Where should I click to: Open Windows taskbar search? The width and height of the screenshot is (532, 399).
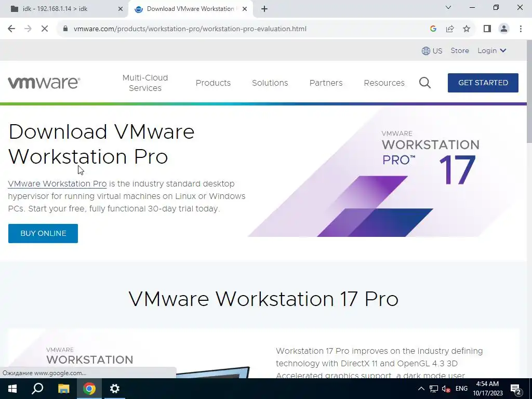coord(37,389)
